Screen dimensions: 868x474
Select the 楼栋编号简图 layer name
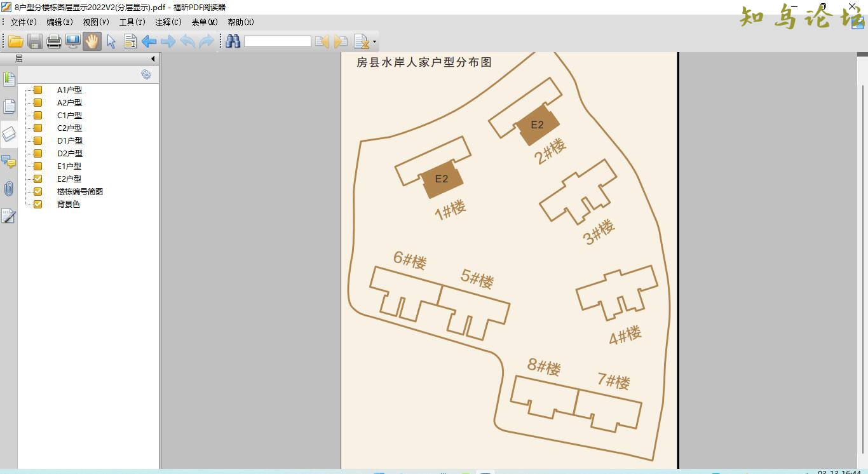80,192
